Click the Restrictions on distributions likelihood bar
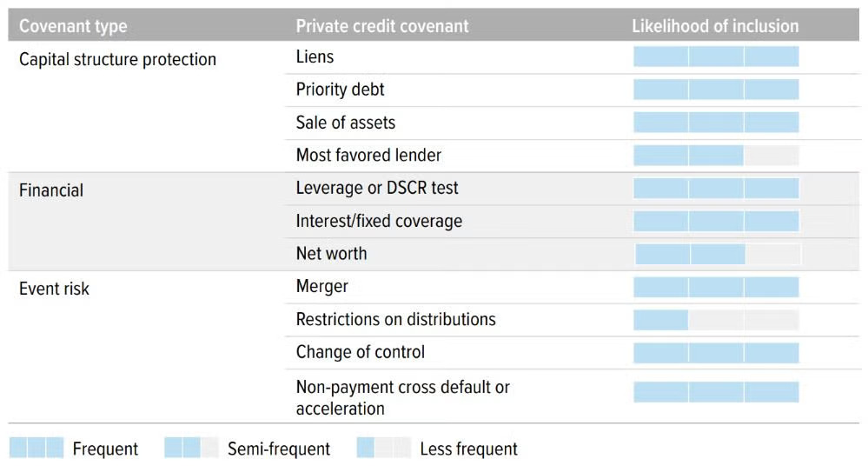868x472 pixels. 715,320
